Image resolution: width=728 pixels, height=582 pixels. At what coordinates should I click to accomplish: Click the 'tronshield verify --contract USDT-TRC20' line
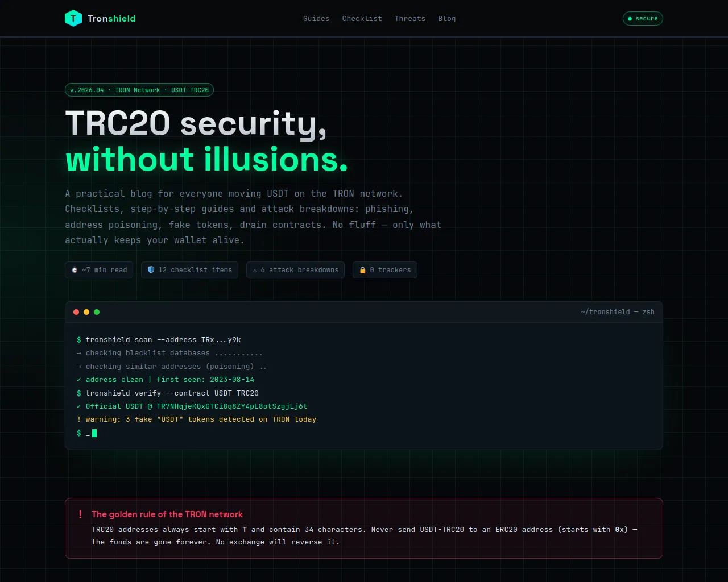click(168, 393)
